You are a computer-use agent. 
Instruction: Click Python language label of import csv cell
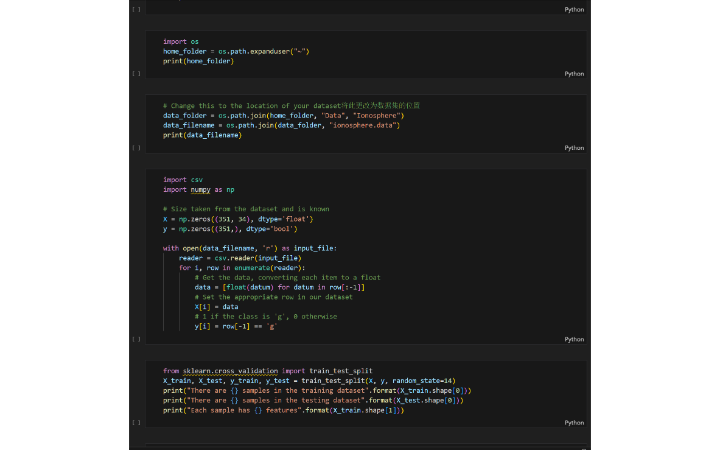tap(574, 339)
